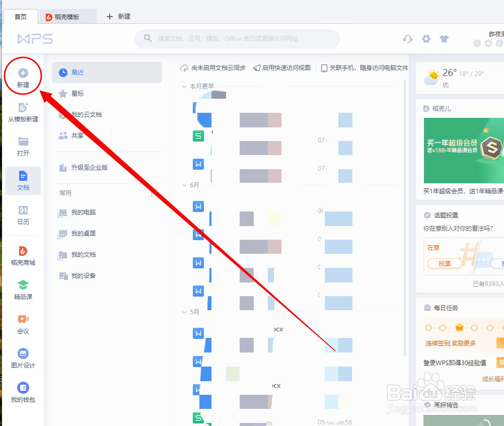Open the 图片设计 design tool
Image resolution: width=504 pixels, height=426 pixels.
click(23, 358)
